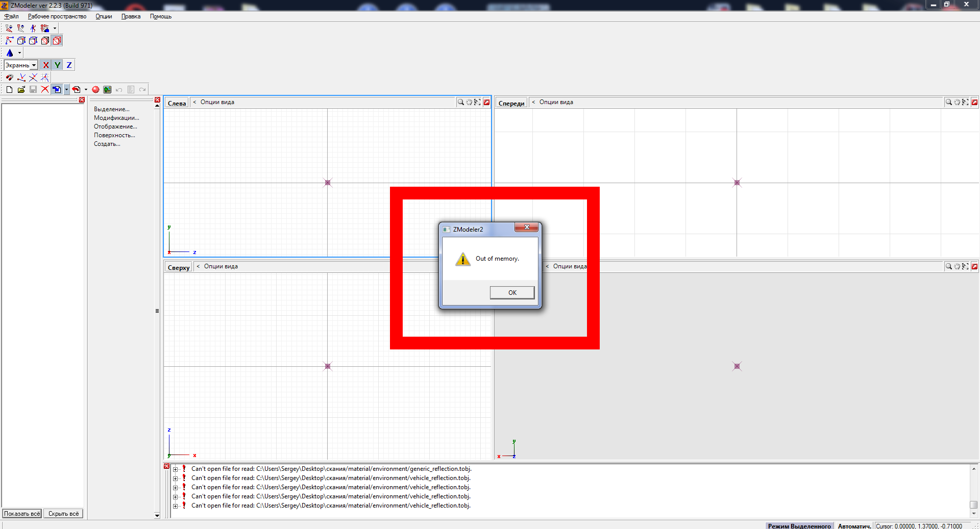Open the Опции menu
The width and height of the screenshot is (980, 529).
(x=104, y=16)
